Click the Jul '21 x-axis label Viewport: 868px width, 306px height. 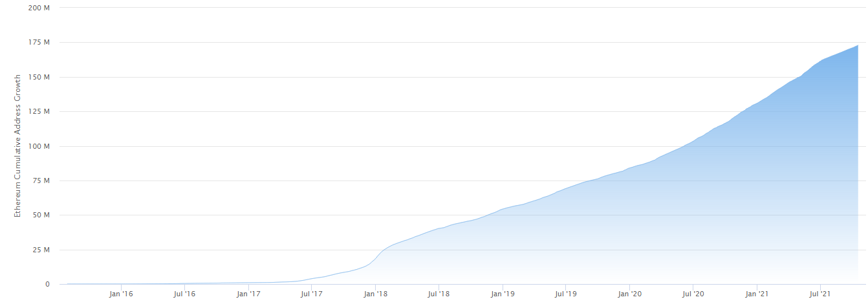(x=820, y=294)
